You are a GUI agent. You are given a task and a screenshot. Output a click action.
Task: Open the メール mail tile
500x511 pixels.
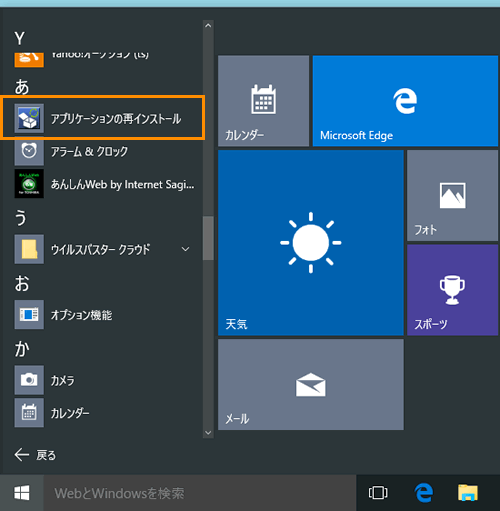tap(311, 384)
